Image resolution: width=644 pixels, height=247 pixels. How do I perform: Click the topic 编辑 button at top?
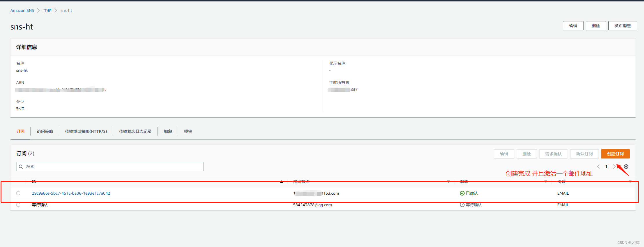point(573,26)
